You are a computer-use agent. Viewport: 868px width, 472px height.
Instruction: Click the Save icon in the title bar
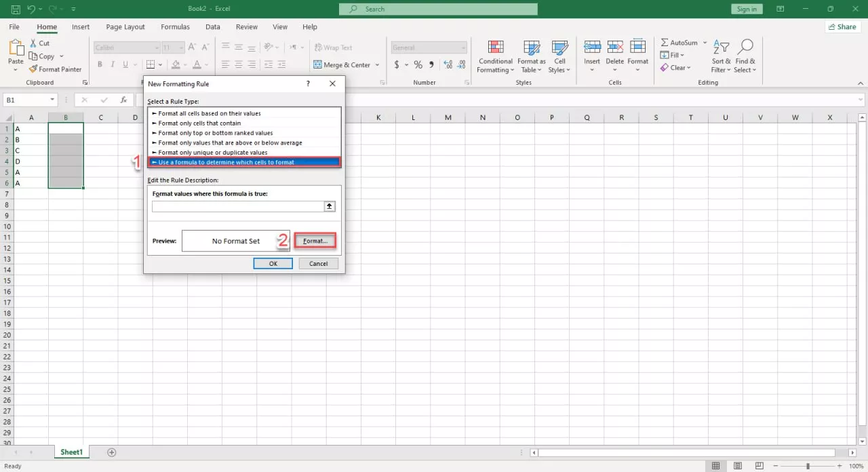(15, 9)
